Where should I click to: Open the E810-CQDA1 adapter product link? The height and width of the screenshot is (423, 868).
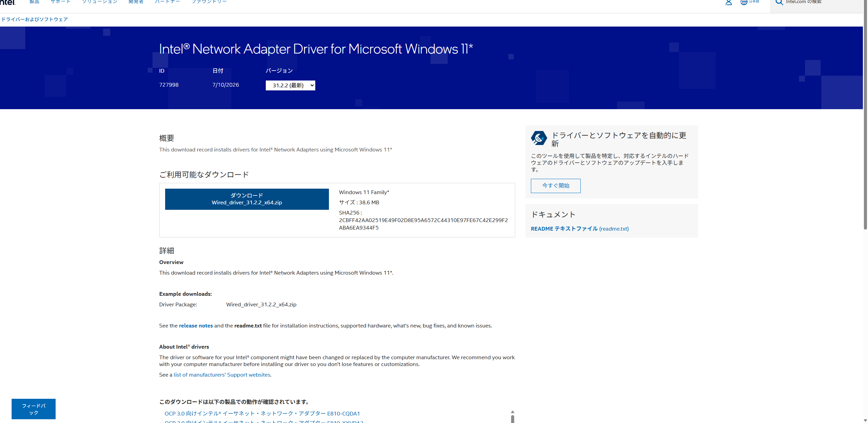point(262,413)
